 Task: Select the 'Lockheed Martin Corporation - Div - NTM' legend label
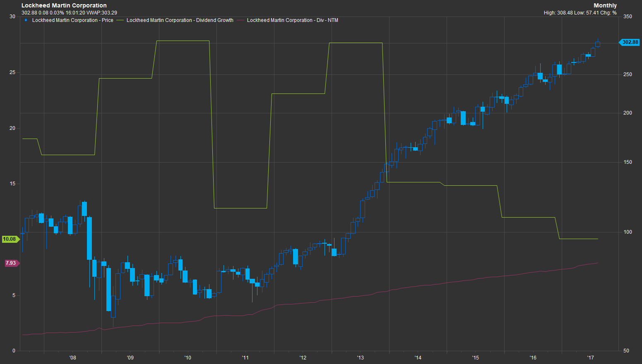click(x=293, y=20)
